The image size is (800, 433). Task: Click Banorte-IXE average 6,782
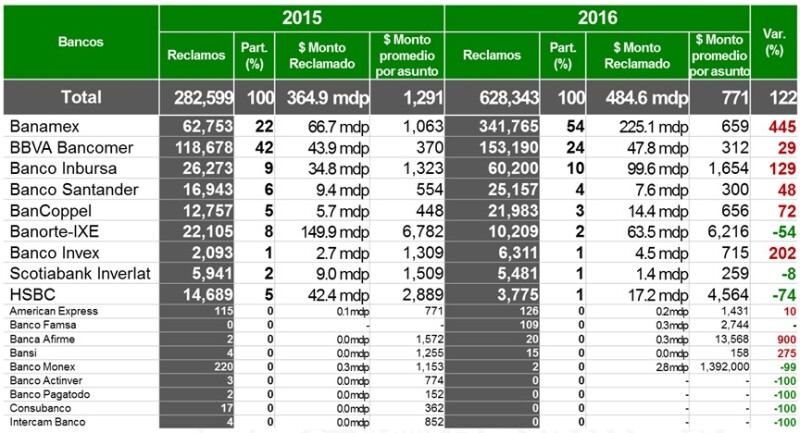coord(422,232)
